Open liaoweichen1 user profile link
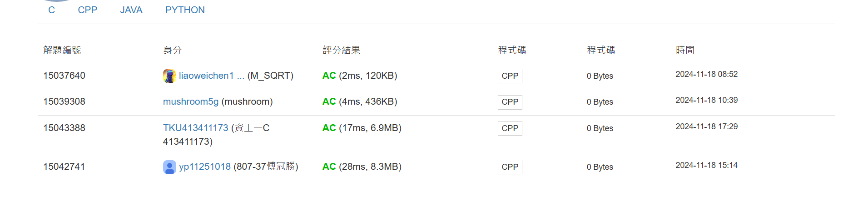Screen dimensions: 868x218 coord(206,76)
